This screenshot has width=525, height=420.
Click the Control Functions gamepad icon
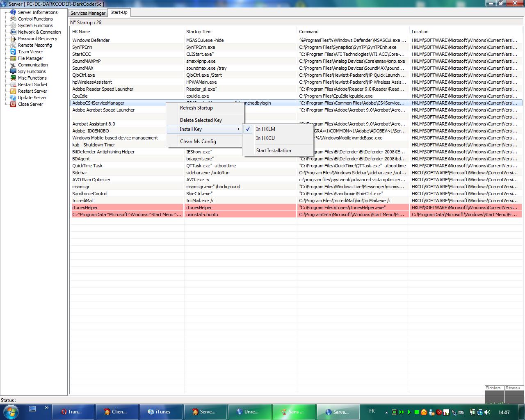pos(13,19)
